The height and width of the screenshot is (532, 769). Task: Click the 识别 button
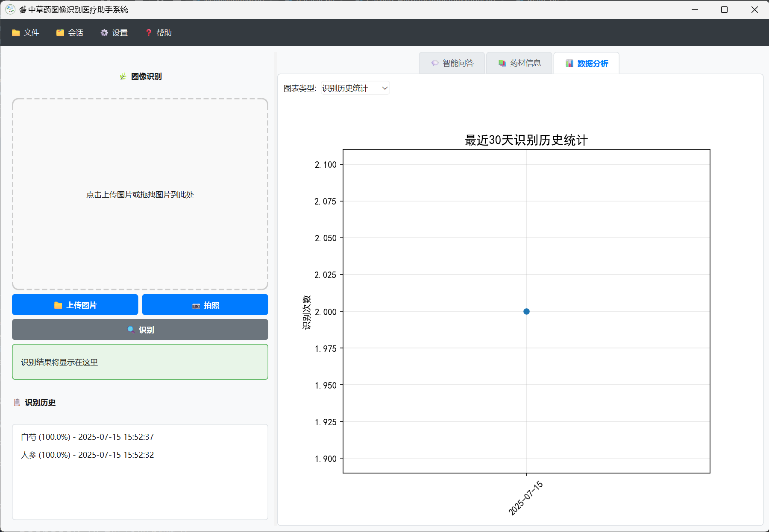coord(140,330)
